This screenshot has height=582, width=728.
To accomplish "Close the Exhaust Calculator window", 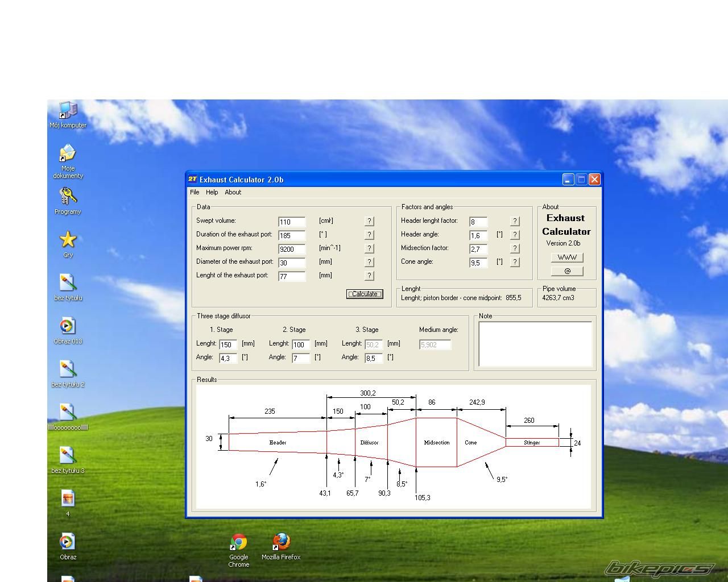I will [594, 180].
